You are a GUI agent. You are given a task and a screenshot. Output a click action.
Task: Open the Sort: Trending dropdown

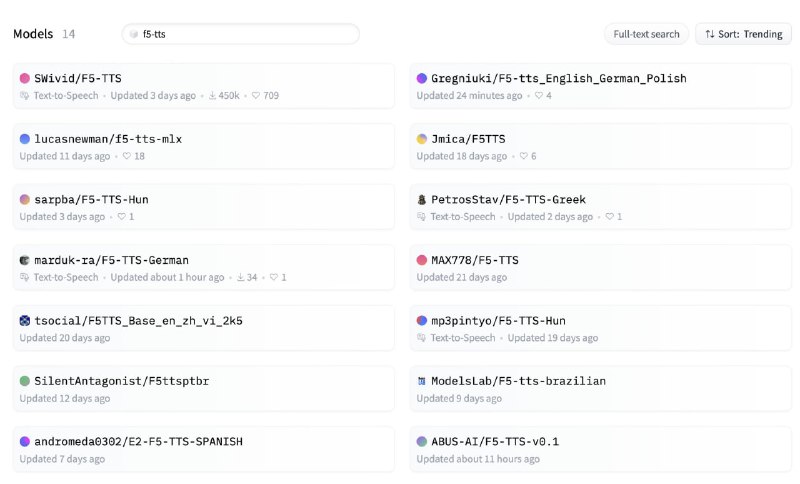point(743,34)
